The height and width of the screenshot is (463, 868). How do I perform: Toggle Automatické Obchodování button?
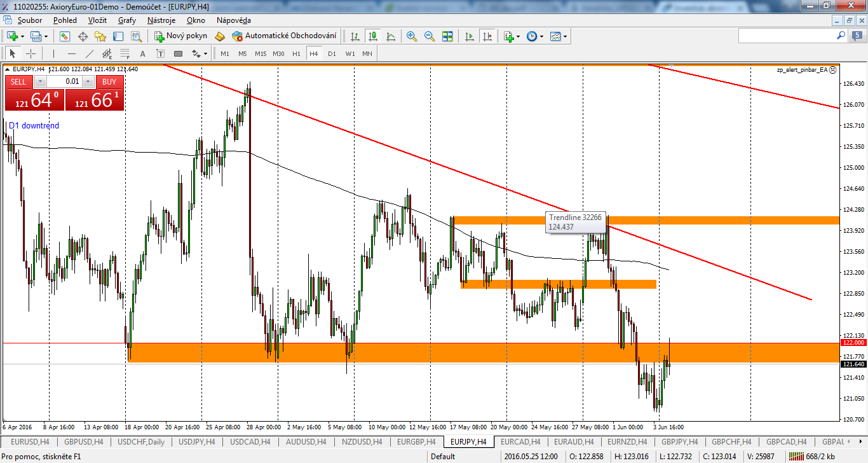click(284, 36)
